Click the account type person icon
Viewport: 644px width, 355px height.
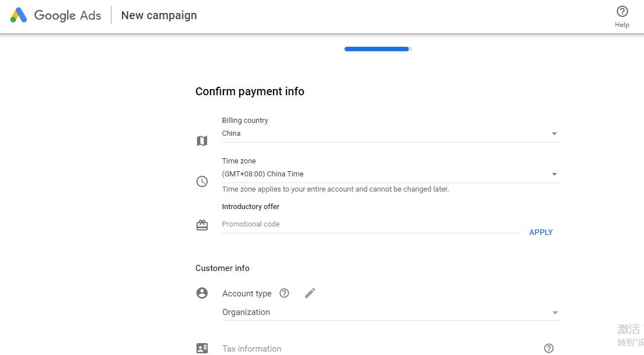coord(202,293)
